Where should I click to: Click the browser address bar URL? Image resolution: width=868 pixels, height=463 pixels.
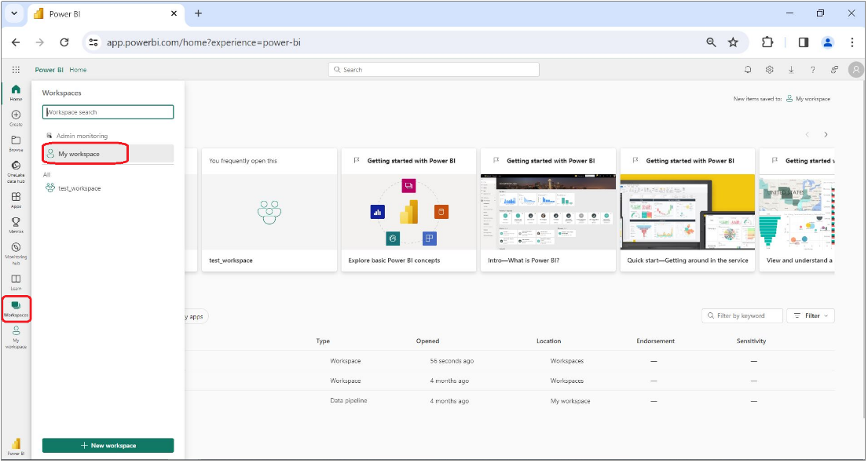coord(203,42)
